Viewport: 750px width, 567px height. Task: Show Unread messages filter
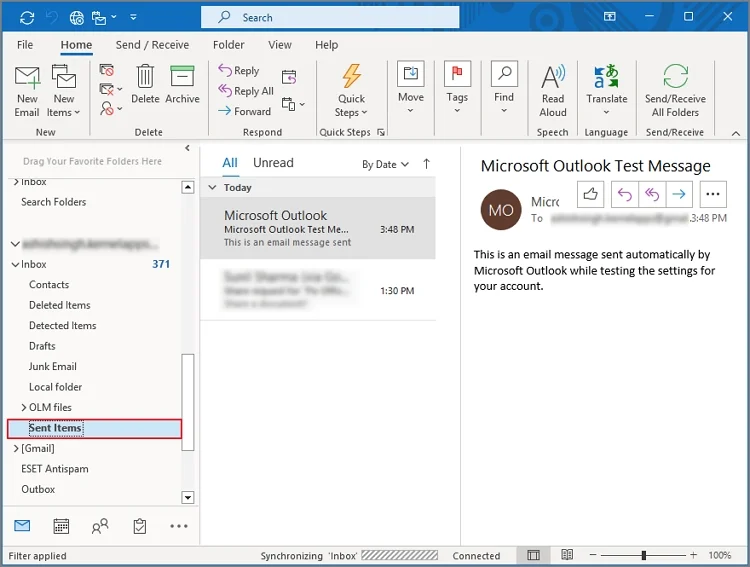click(273, 163)
